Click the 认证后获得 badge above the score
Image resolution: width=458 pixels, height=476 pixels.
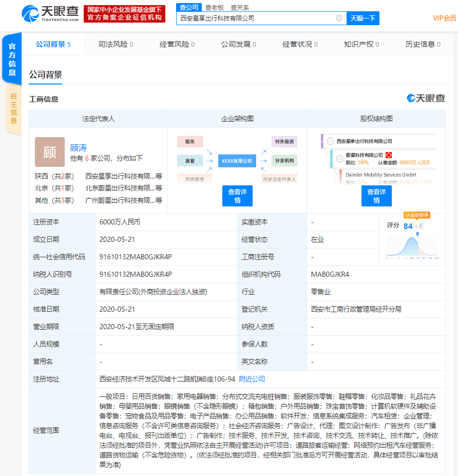416,215
